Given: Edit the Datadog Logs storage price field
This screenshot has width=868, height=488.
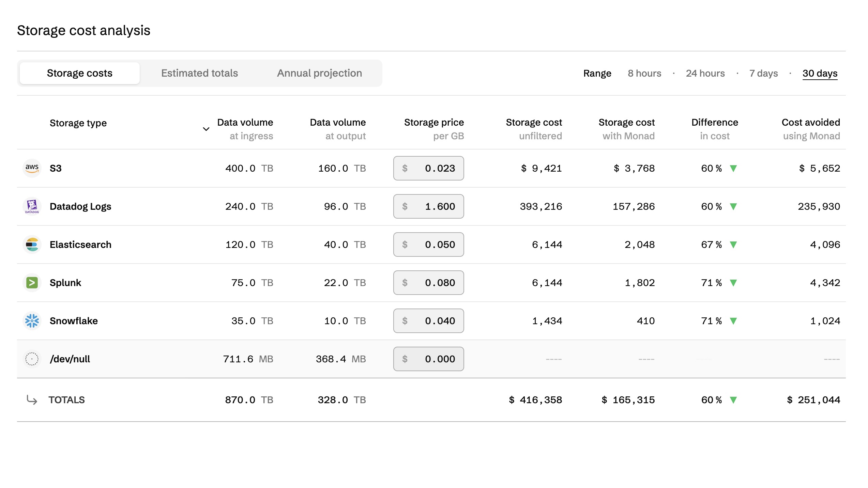Looking at the screenshot, I should click(x=428, y=206).
